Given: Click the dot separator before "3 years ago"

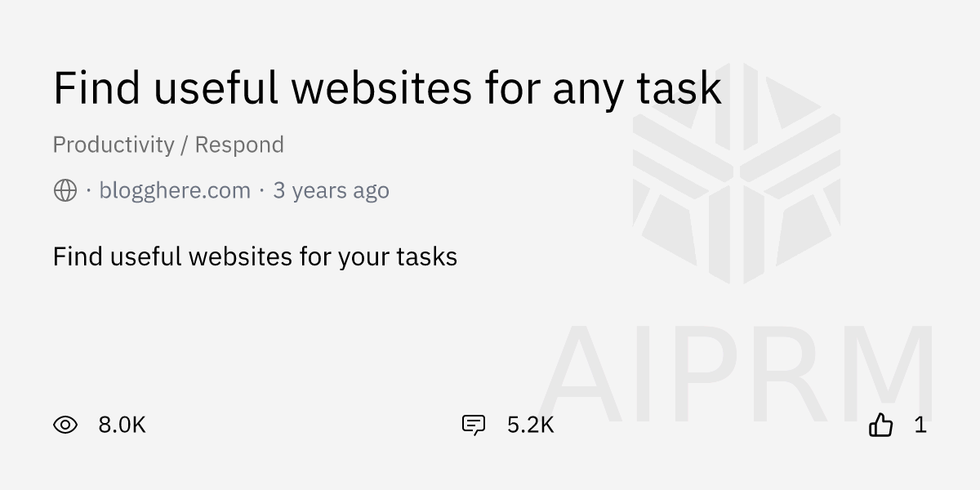Looking at the screenshot, I should click(x=261, y=191).
